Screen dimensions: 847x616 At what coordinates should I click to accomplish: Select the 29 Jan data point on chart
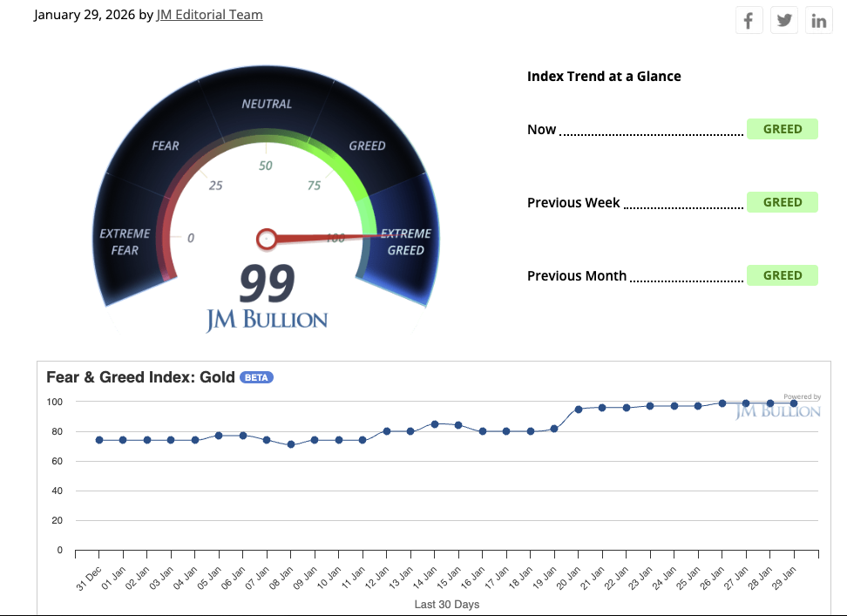pos(794,403)
